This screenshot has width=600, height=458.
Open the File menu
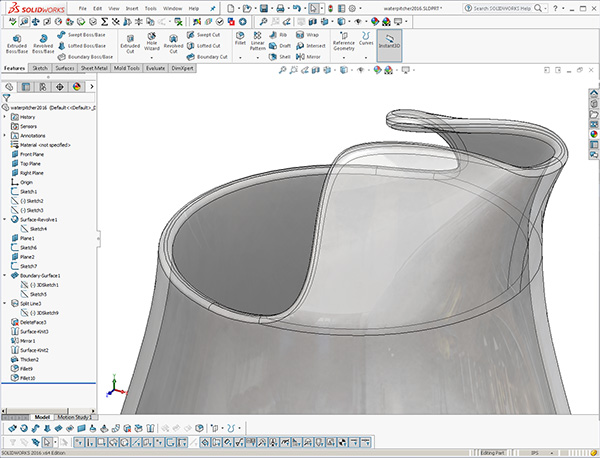pos(82,8)
